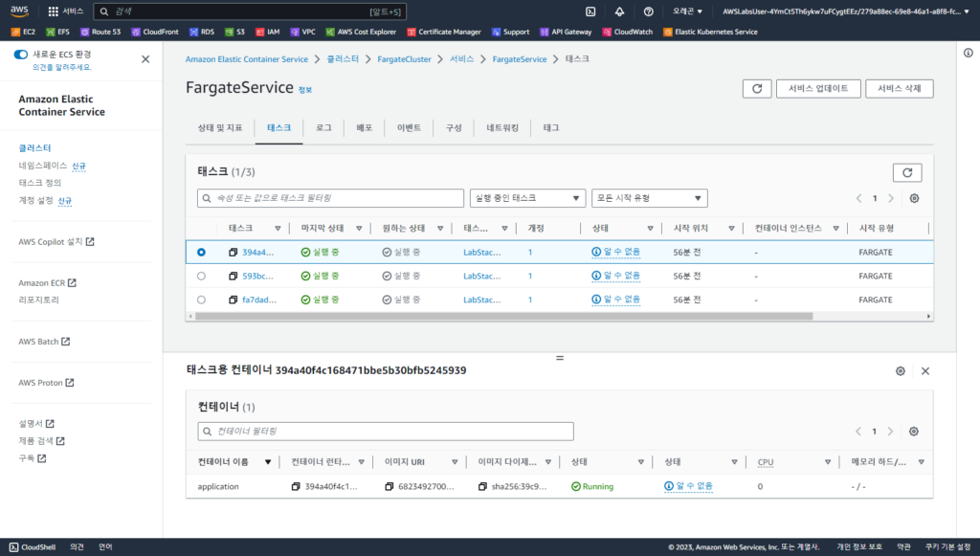Open container panel settings gear beside close

pyautogui.click(x=901, y=371)
